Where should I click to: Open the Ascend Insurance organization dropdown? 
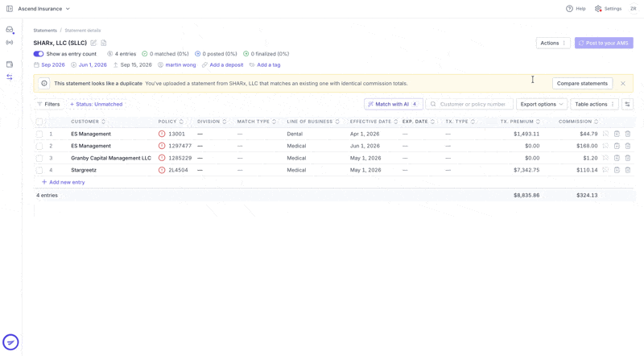click(x=44, y=9)
